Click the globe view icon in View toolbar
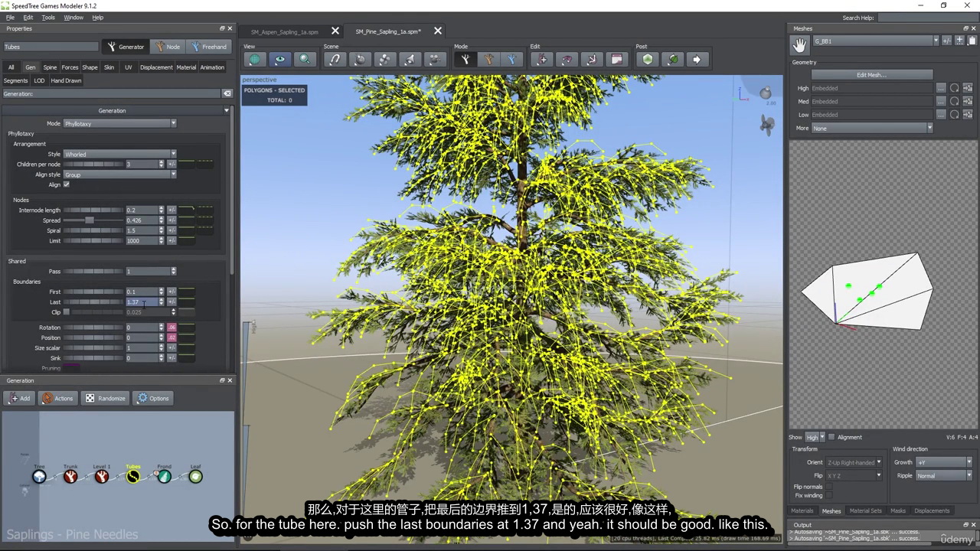The width and height of the screenshot is (980, 551). [x=255, y=59]
